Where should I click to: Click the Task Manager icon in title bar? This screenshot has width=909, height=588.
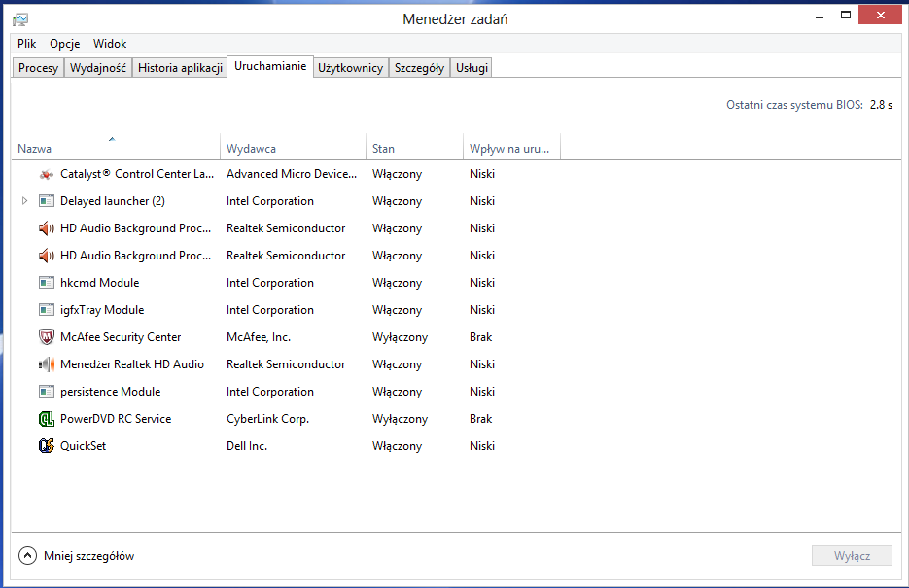click(20, 19)
